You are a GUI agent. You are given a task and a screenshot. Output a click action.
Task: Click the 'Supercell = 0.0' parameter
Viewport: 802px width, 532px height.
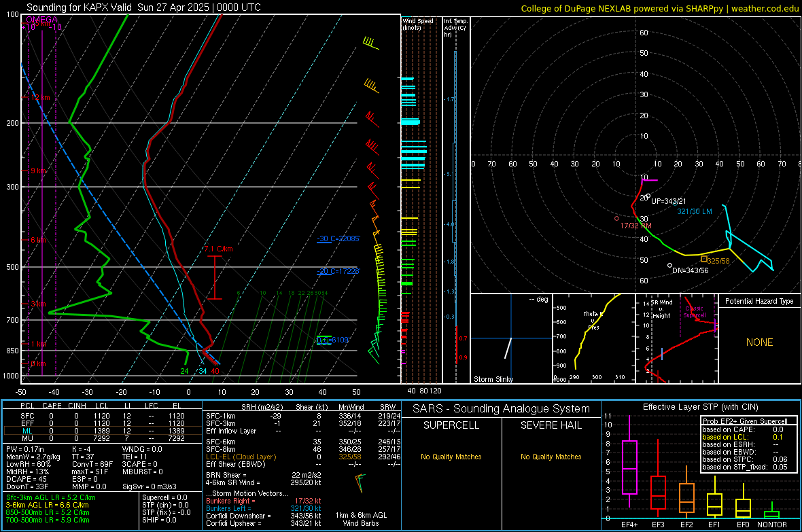(x=164, y=497)
